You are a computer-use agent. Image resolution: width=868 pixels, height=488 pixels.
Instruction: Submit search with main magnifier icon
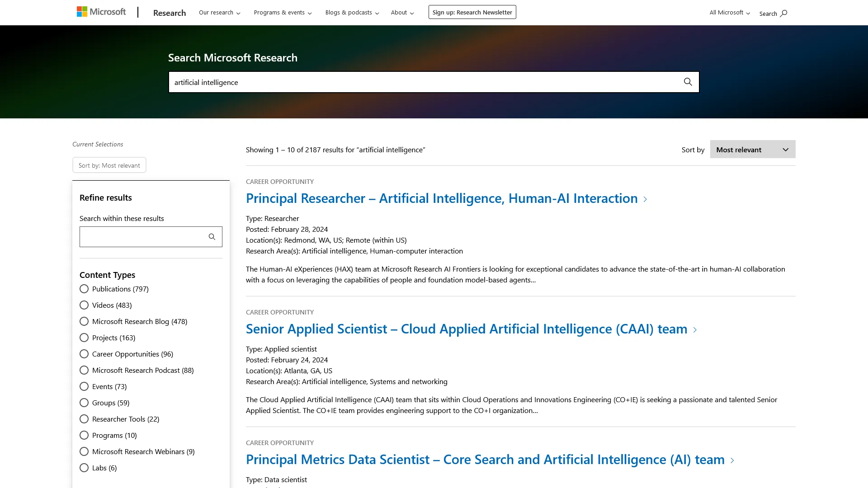tap(688, 82)
